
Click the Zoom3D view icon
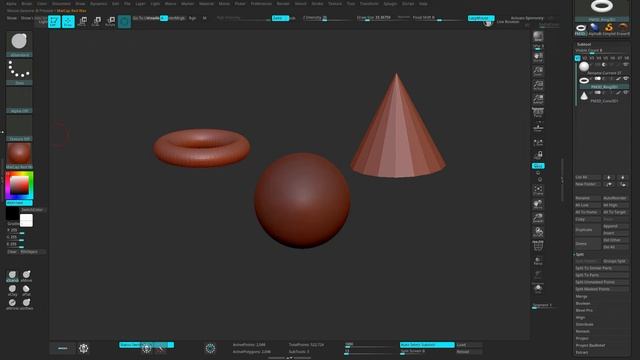pyautogui.click(x=538, y=218)
